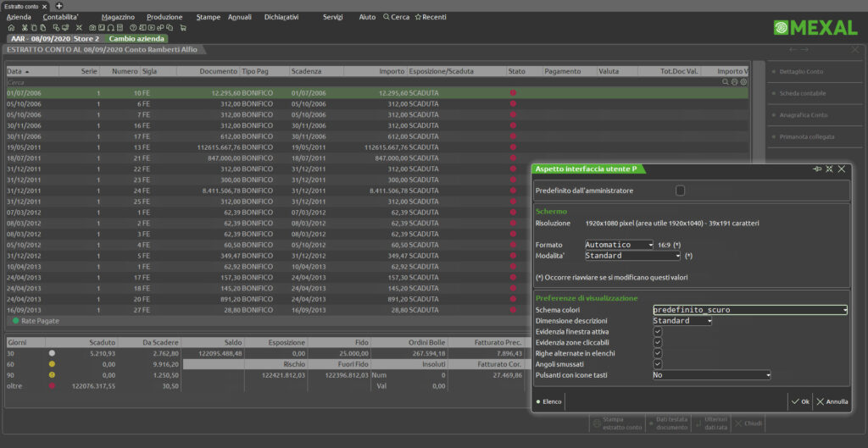Open Schema colori predefinito_scuro dropdown
The image size is (868, 448).
point(750,310)
